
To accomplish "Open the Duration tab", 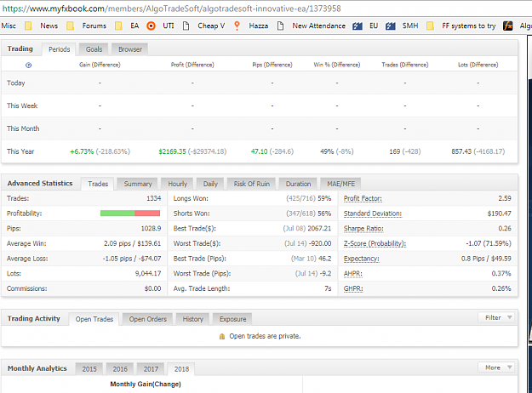I will click(x=298, y=184).
